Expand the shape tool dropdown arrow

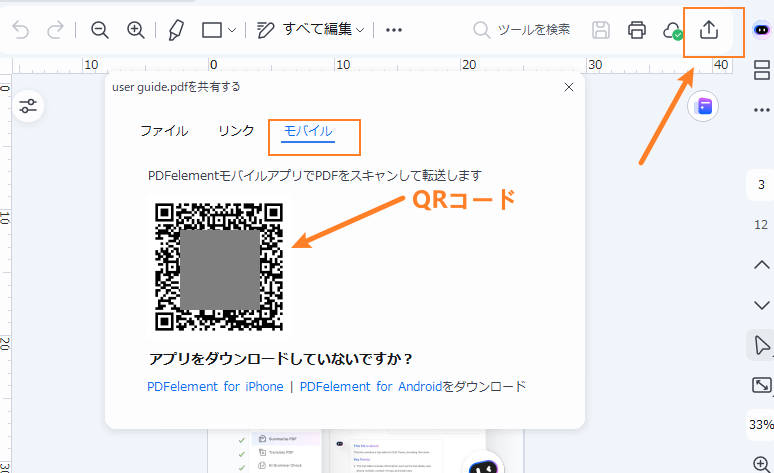[x=232, y=30]
